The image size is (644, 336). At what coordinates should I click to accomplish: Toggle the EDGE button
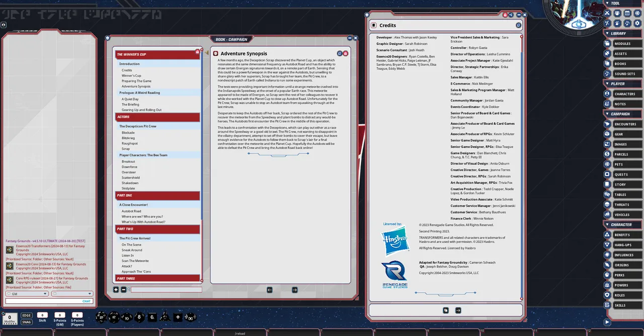(x=27, y=315)
